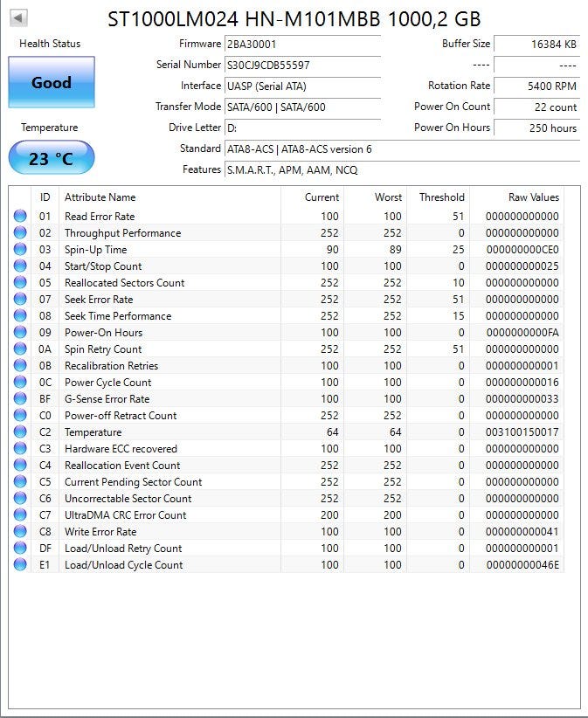Click the status orb for Load/Unload Cycle Count
This screenshot has width=588, height=718.
[x=20, y=565]
